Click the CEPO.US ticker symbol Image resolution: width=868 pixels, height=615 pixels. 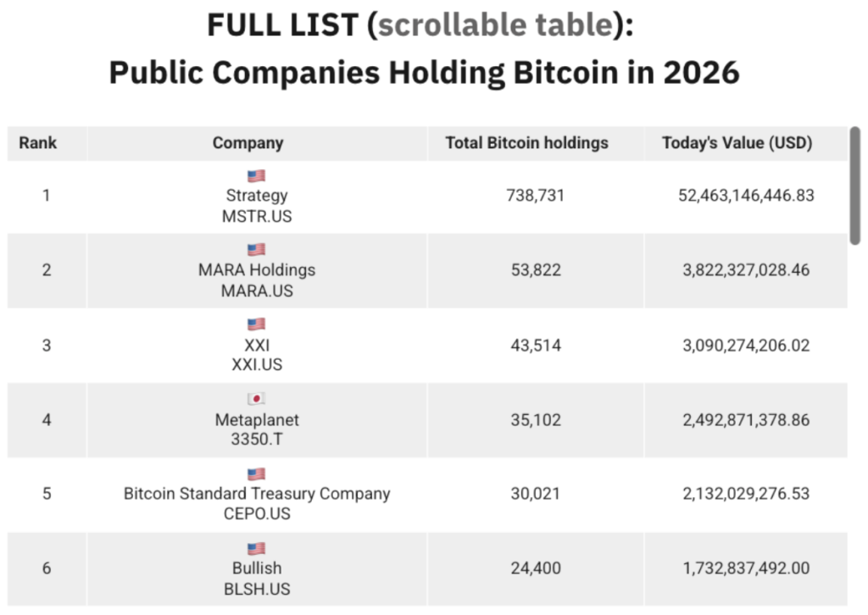point(257,514)
